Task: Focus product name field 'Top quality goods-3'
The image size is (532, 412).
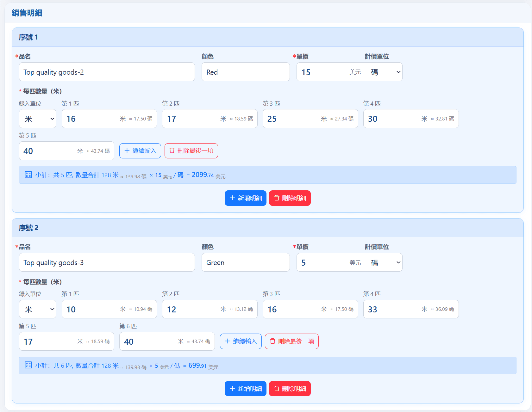Action: (107, 262)
